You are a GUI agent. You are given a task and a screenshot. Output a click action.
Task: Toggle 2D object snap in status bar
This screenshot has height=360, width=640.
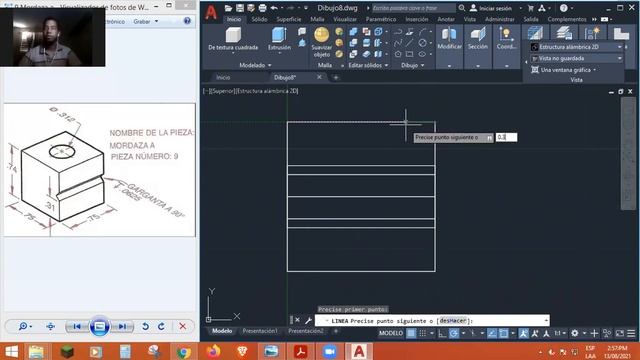pyautogui.click(x=504, y=333)
